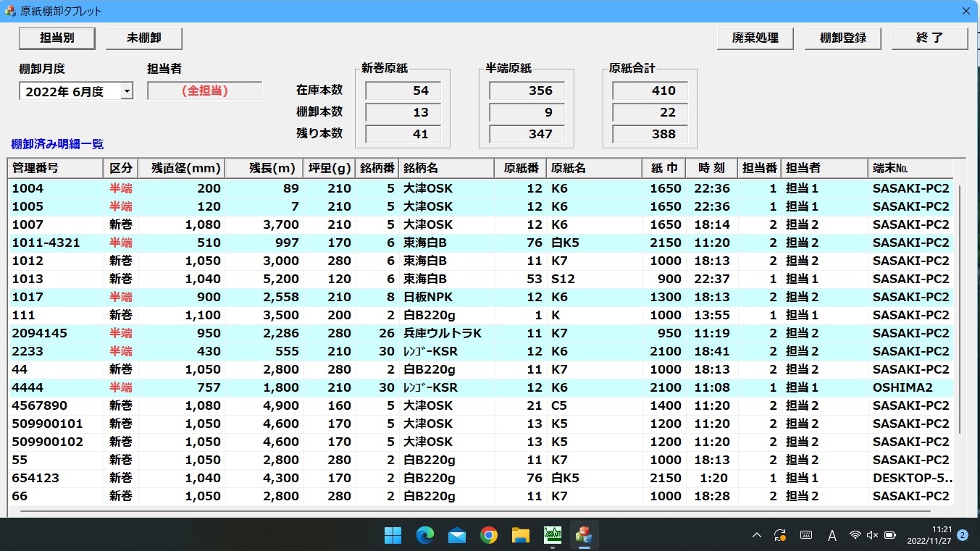This screenshot has width=980, height=551.
Task: Toggle the IME input mode A indicator
Action: tap(832, 535)
